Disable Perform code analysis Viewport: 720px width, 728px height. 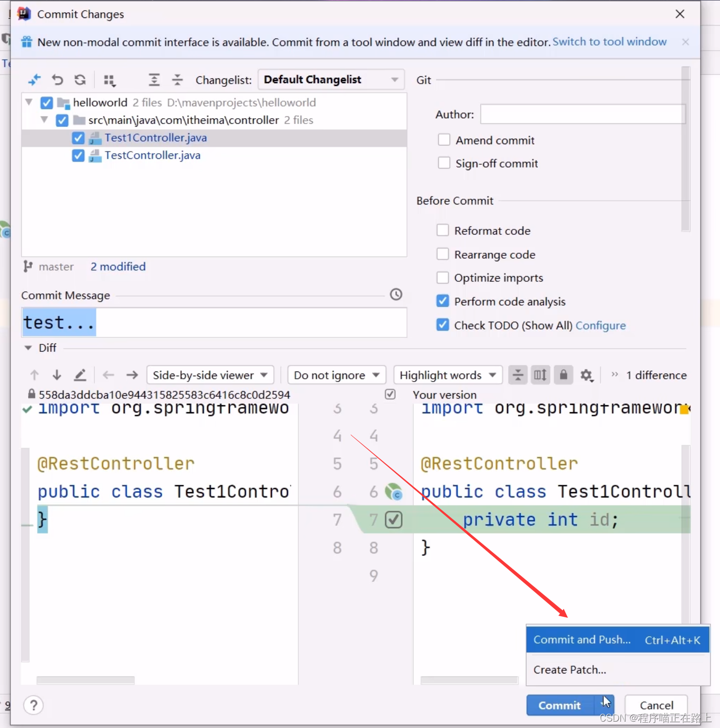click(x=442, y=301)
